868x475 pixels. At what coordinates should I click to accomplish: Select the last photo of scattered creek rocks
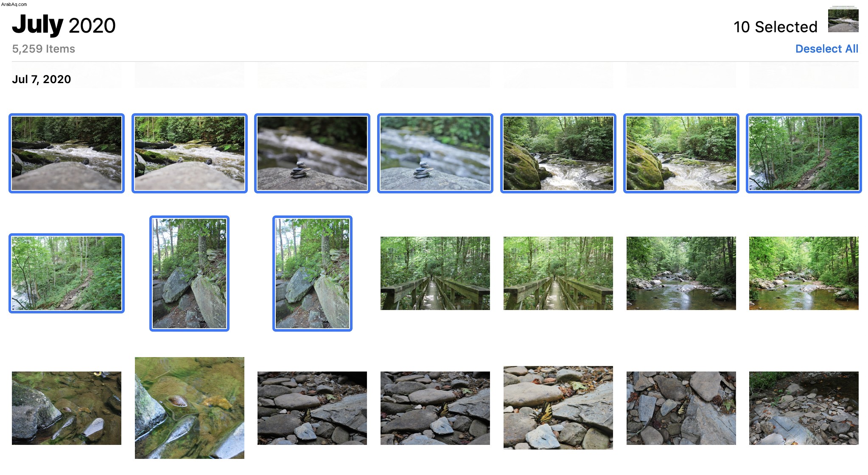[804, 408]
